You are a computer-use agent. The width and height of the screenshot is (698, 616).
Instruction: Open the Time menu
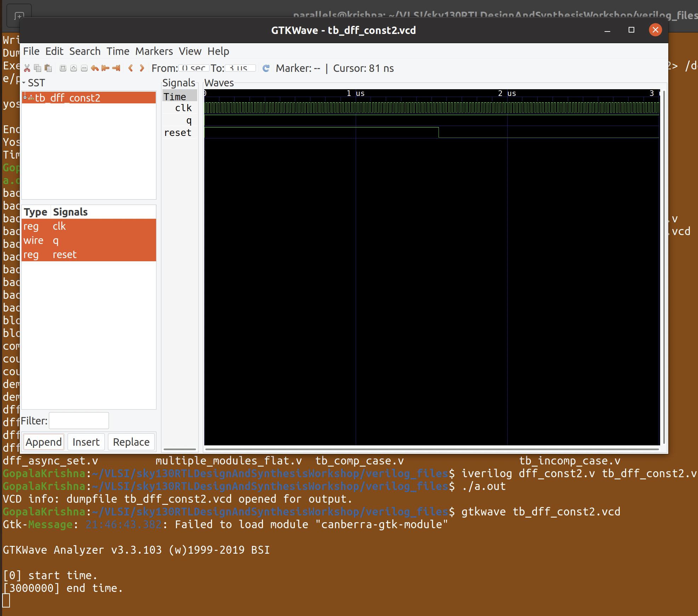[x=118, y=51]
